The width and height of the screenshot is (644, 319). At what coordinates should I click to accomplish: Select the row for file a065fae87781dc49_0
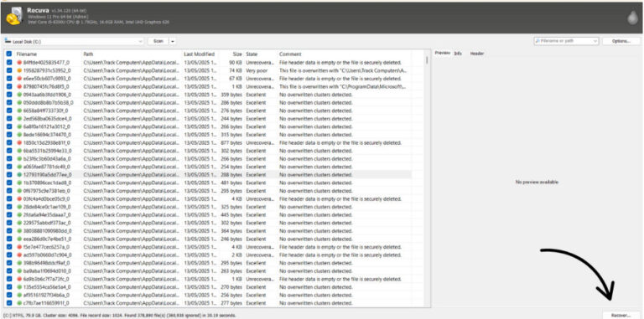pyautogui.click(x=208, y=167)
